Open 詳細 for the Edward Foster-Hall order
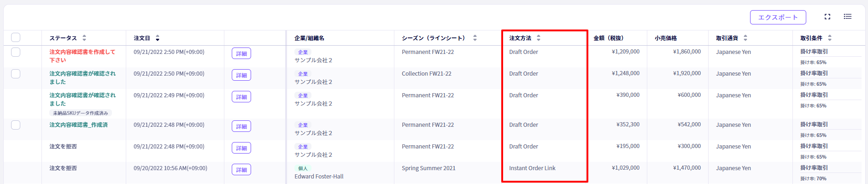The width and height of the screenshot is (868, 184). [x=241, y=170]
